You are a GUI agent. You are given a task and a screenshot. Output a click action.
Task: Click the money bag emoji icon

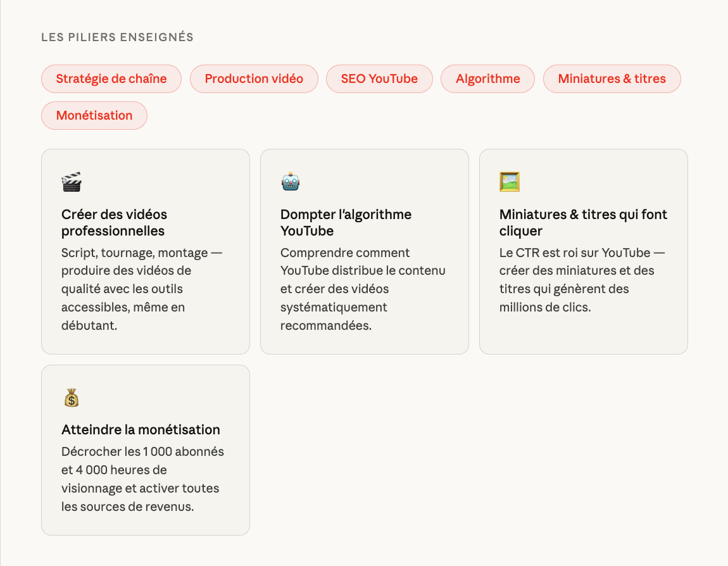click(72, 398)
